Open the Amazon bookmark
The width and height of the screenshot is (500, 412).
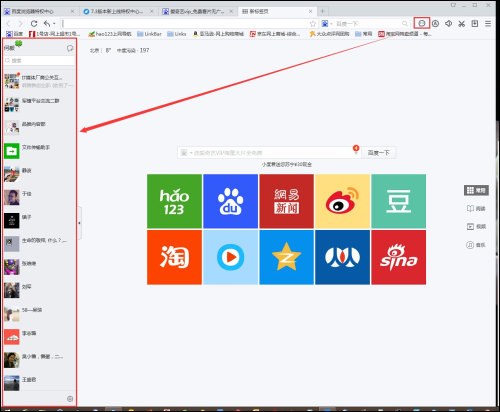point(218,34)
